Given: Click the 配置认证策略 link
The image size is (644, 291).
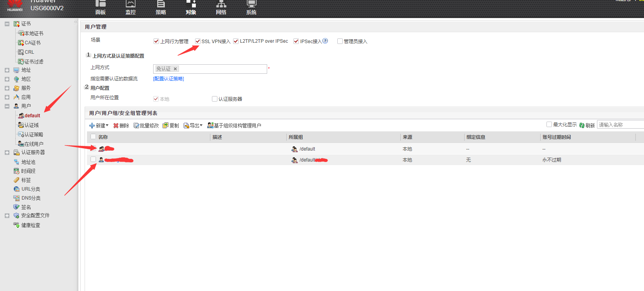Looking at the screenshot, I should [168, 79].
